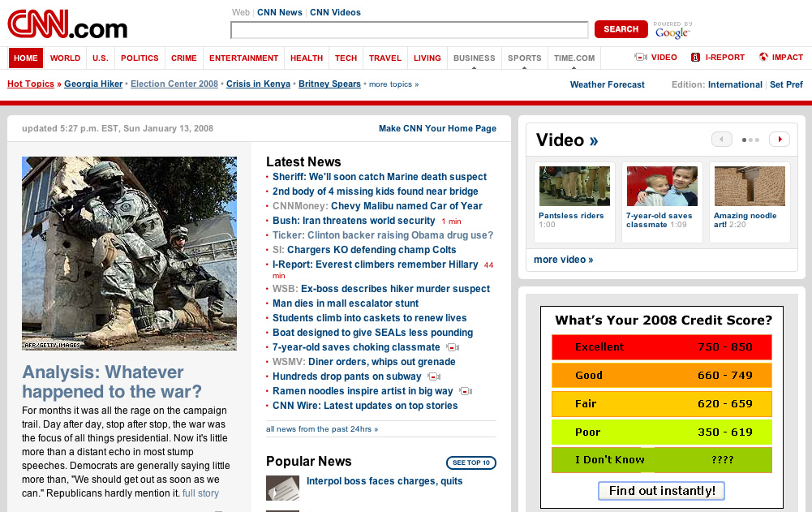
Task: Open the Sports dropdown in navigation
Action: click(x=524, y=58)
